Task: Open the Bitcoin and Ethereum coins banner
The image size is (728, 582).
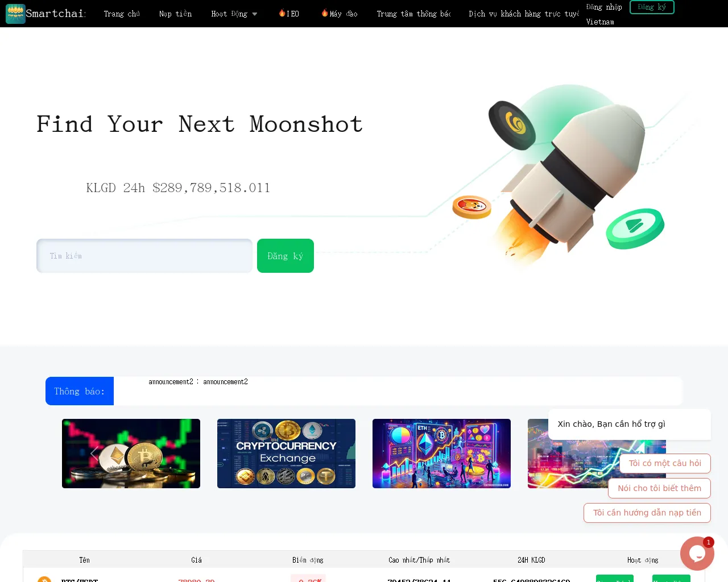Action: 131,454
